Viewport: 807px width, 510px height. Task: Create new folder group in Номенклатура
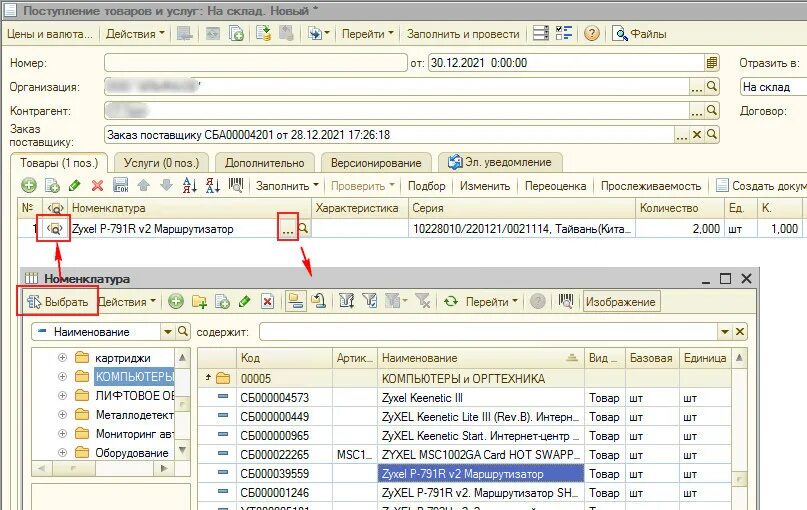(199, 302)
